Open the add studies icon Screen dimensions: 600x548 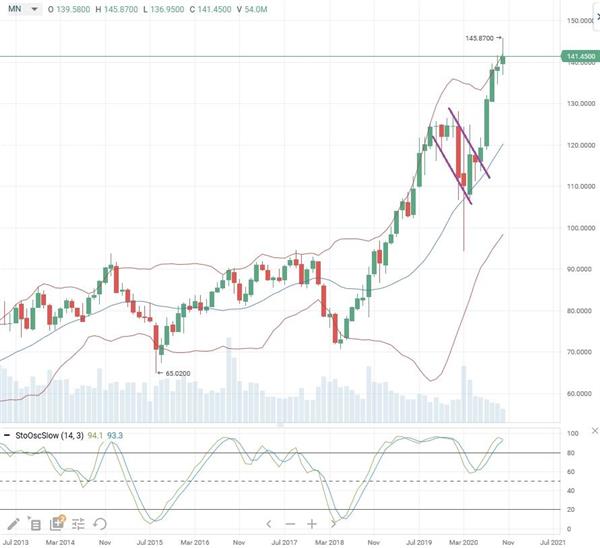(x=57, y=524)
